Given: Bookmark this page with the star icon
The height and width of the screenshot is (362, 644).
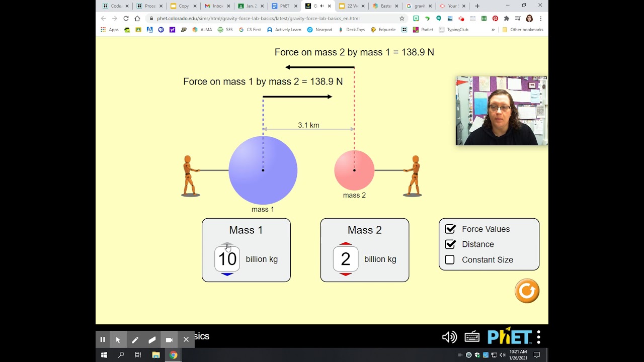Looking at the screenshot, I should pyautogui.click(x=401, y=18).
